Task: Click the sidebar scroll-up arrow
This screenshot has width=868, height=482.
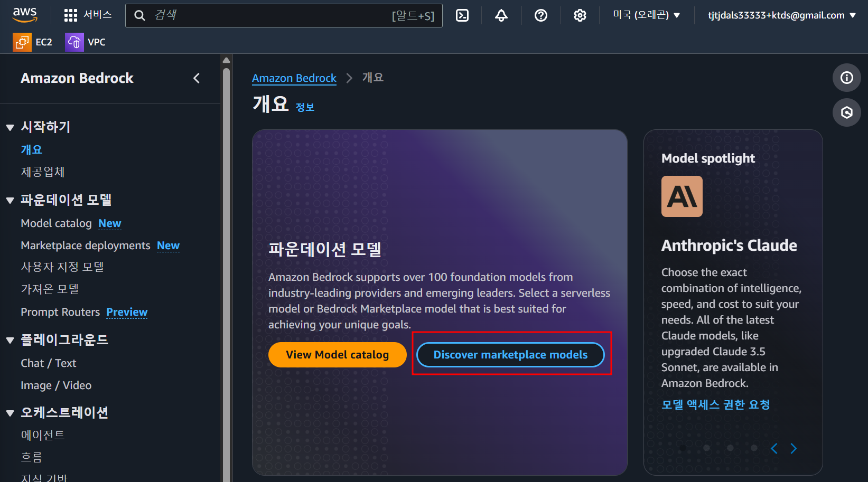Action: [227, 60]
